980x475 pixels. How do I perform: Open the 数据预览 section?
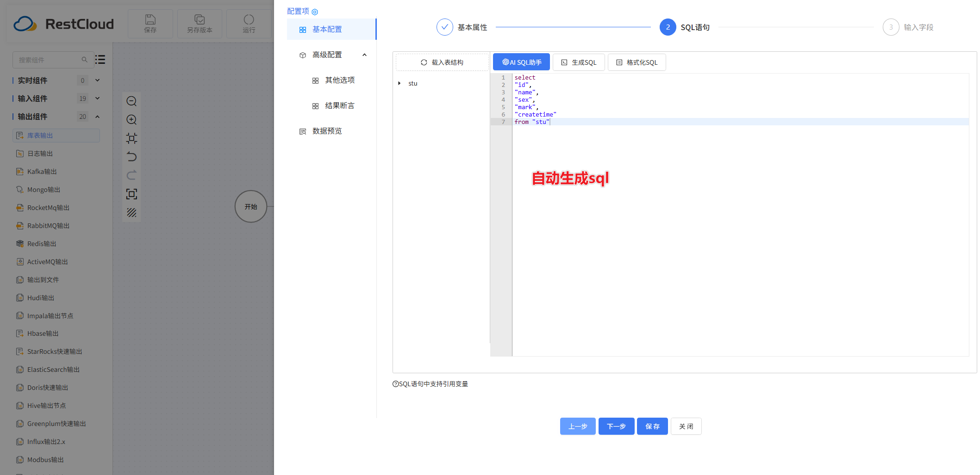[326, 131]
